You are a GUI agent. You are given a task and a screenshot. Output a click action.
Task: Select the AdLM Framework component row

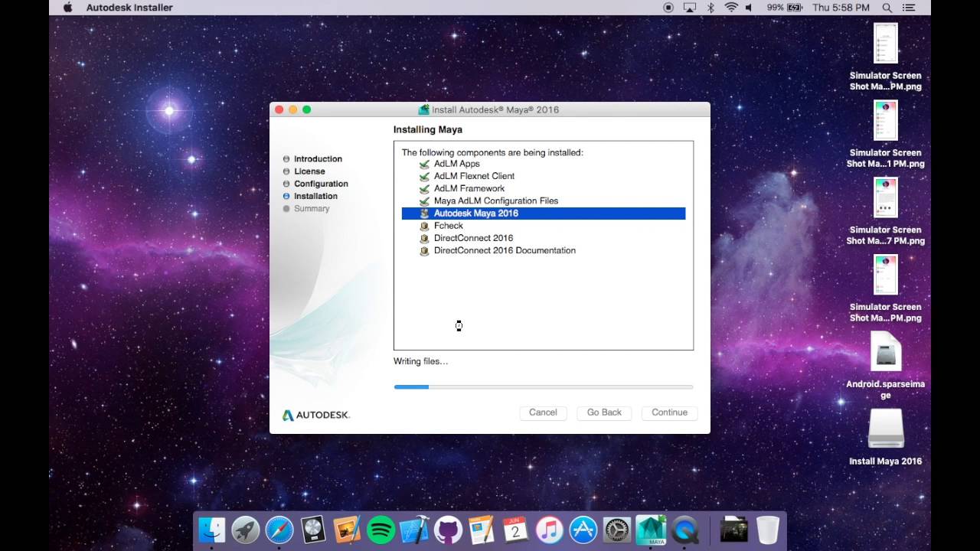(544, 188)
